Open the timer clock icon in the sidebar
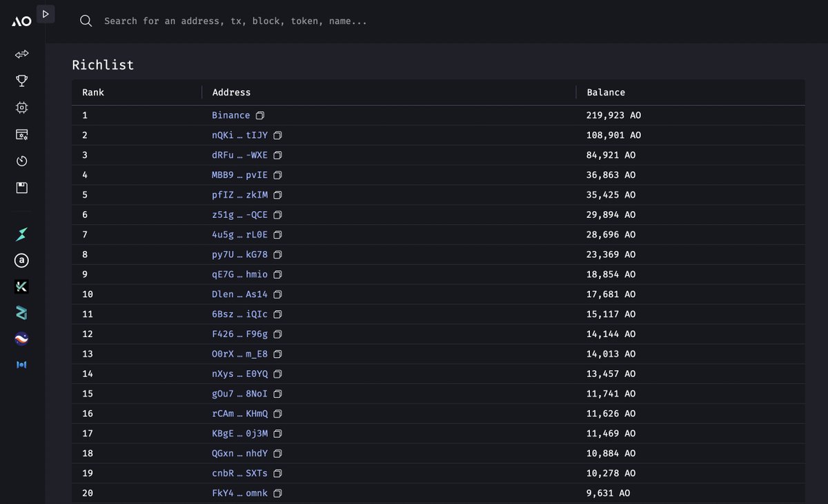 point(22,161)
